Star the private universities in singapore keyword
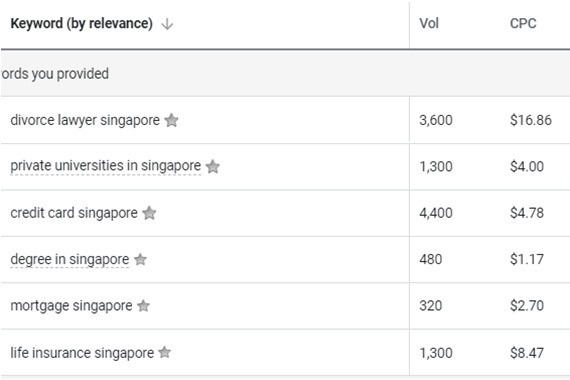Image resolution: width=570 pixels, height=380 pixels. tap(213, 167)
